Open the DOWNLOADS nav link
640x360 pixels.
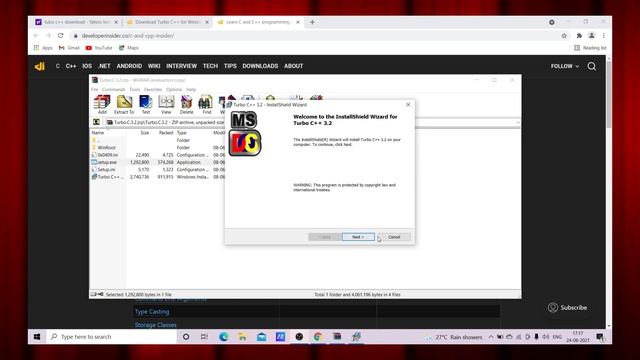pyautogui.click(x=260, y=66)
